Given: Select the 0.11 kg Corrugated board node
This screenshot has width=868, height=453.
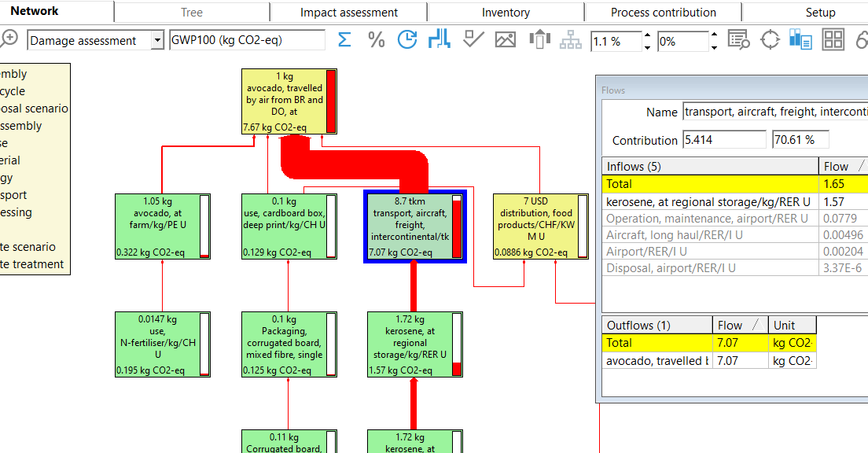Looking at the screenshot, I should tap(289, 441).
